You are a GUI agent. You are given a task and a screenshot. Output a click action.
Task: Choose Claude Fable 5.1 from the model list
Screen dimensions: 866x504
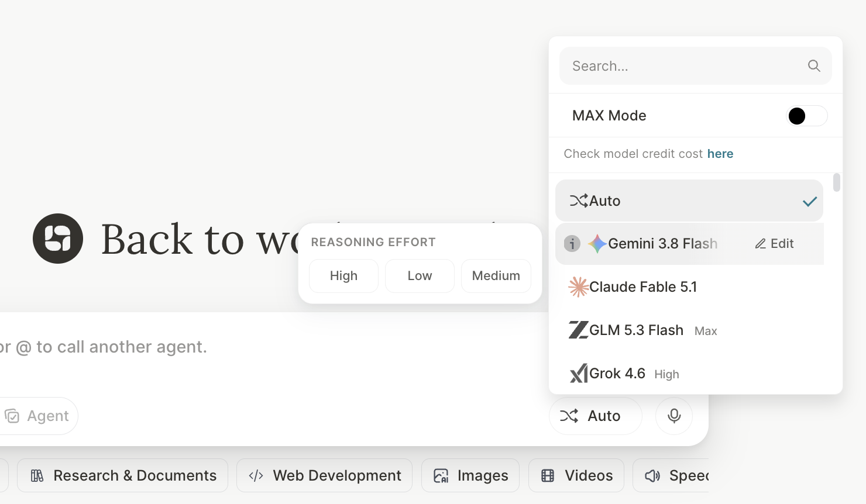coord(689,286)
